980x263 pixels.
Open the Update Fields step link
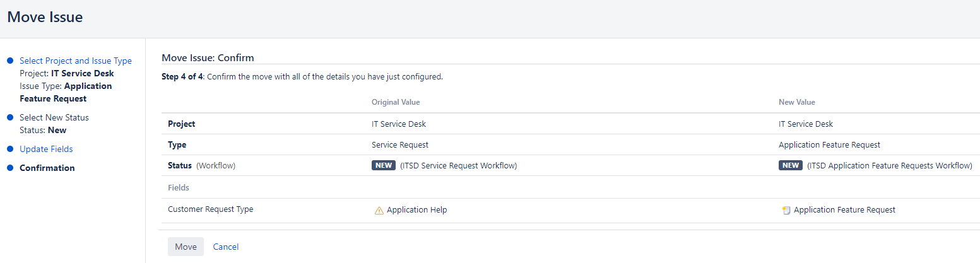pos(46,149)
